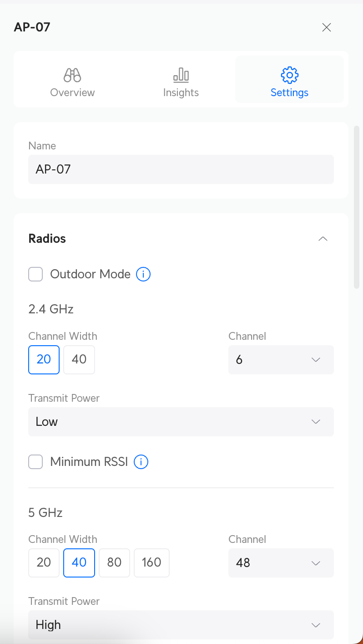Enable the Outdoor Mode checkbox
This screenshot has height=644, width=363.
pyautogui.click(x=35, y=274)
